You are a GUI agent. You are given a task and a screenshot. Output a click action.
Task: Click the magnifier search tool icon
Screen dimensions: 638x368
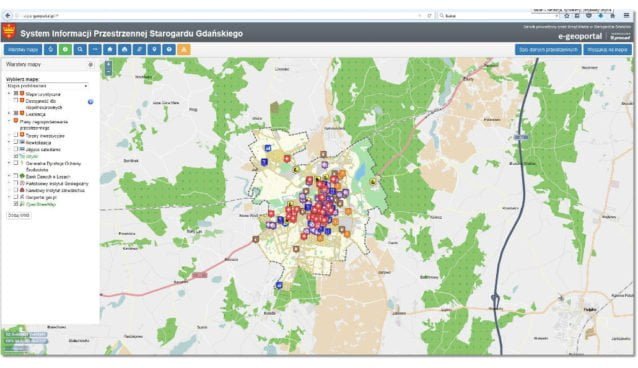(x=80, y=50)
